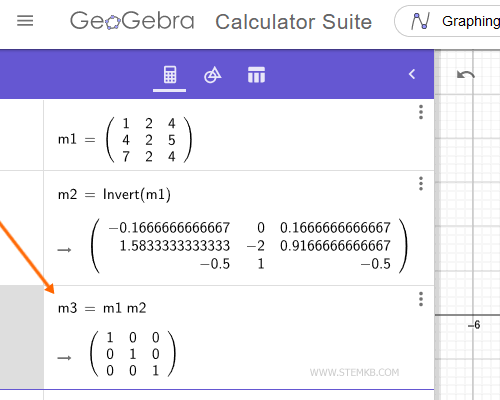The image size is (500, 400).
Task: Select the m1 matrix definition
Action: click(x=125, y=140)
